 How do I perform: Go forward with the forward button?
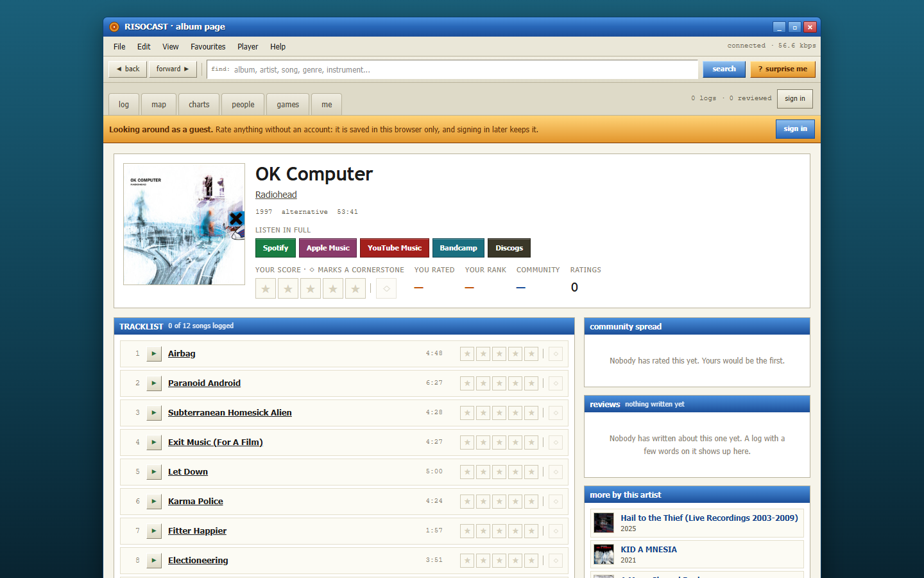(x=173, y=69)
